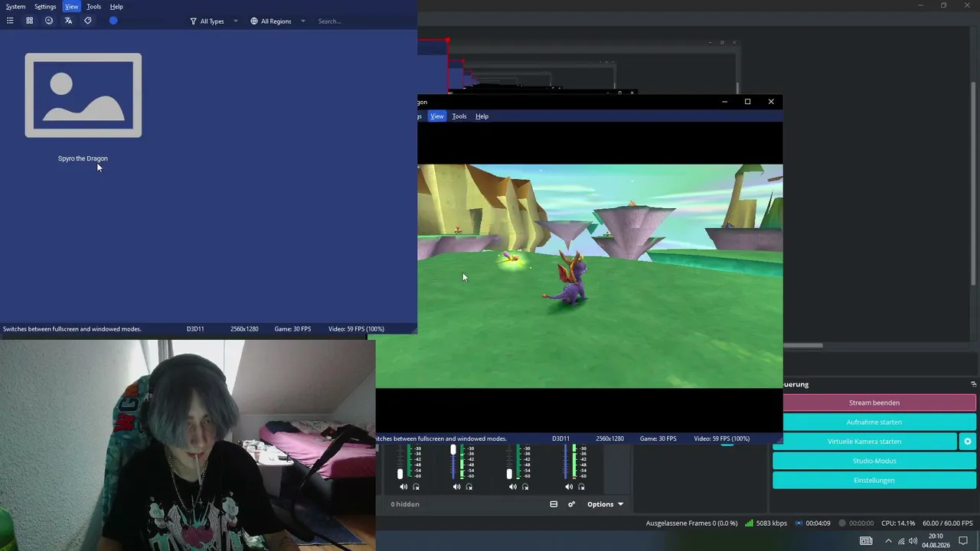This screenshot has width=980, height=551.
Task: Select the Spyro the Dragon cover thumbnail
Action: (83, 96)
